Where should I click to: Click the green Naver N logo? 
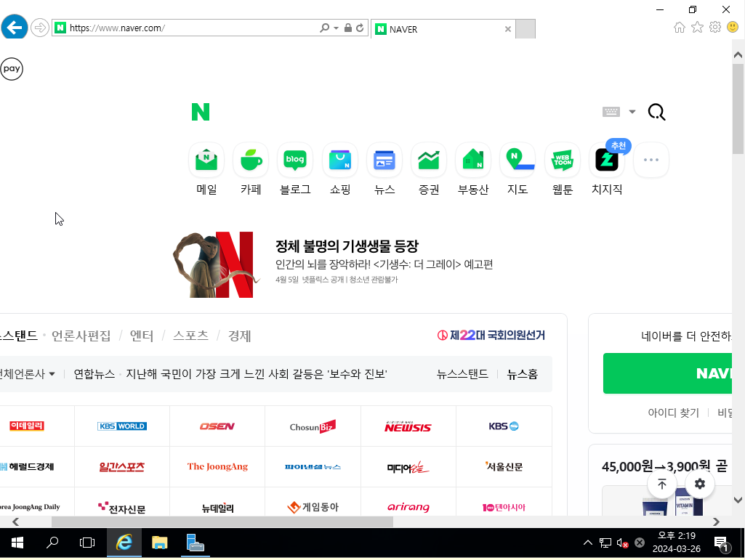tap(201, 112)
